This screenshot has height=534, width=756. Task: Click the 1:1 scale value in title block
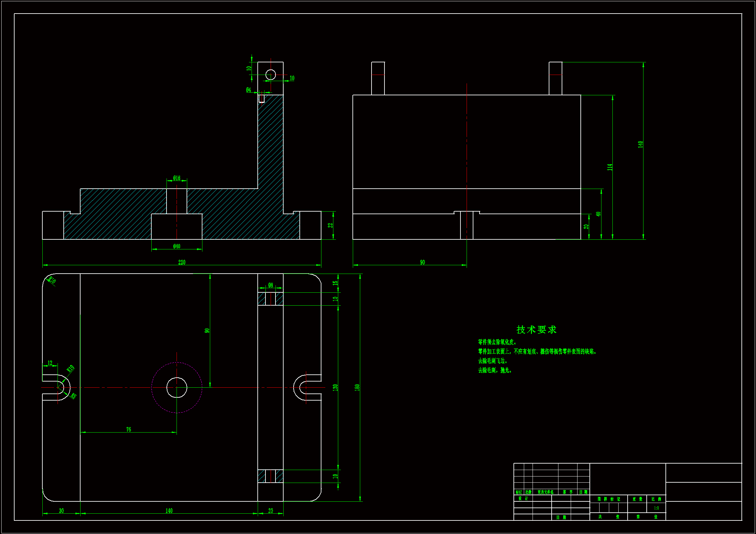[656, 508]
